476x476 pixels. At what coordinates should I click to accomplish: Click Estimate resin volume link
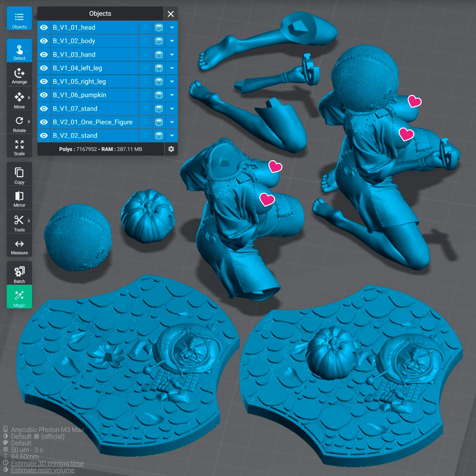(x=43, y=470)
